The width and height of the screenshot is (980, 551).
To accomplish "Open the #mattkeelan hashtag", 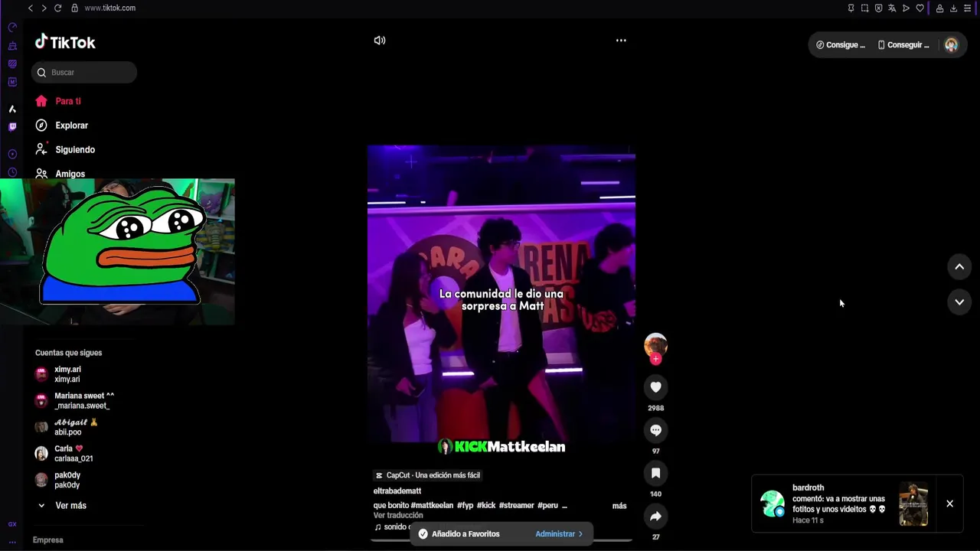I will [432, 506].
